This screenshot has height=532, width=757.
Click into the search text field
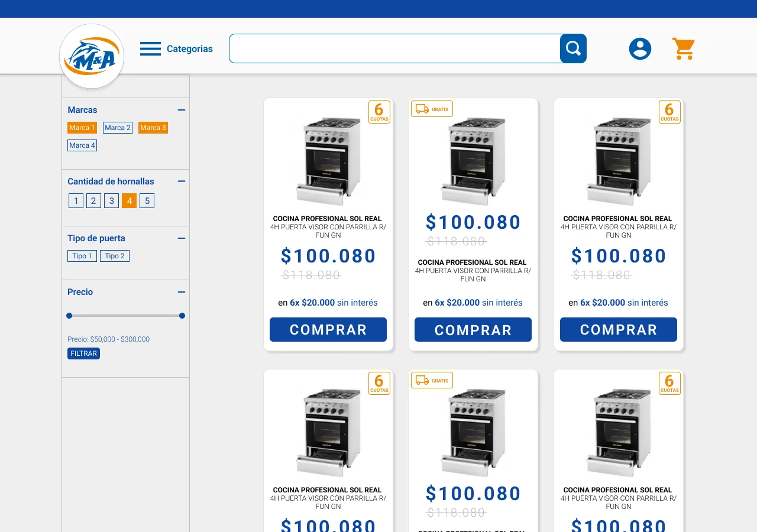coord(394,48)
